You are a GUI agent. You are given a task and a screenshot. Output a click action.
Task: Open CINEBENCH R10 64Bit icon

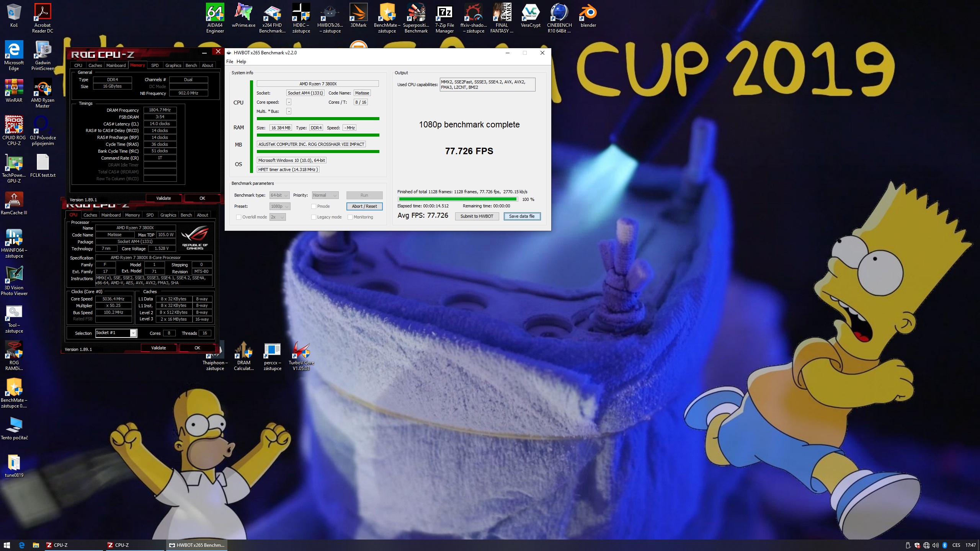click(x=559, y=18)
